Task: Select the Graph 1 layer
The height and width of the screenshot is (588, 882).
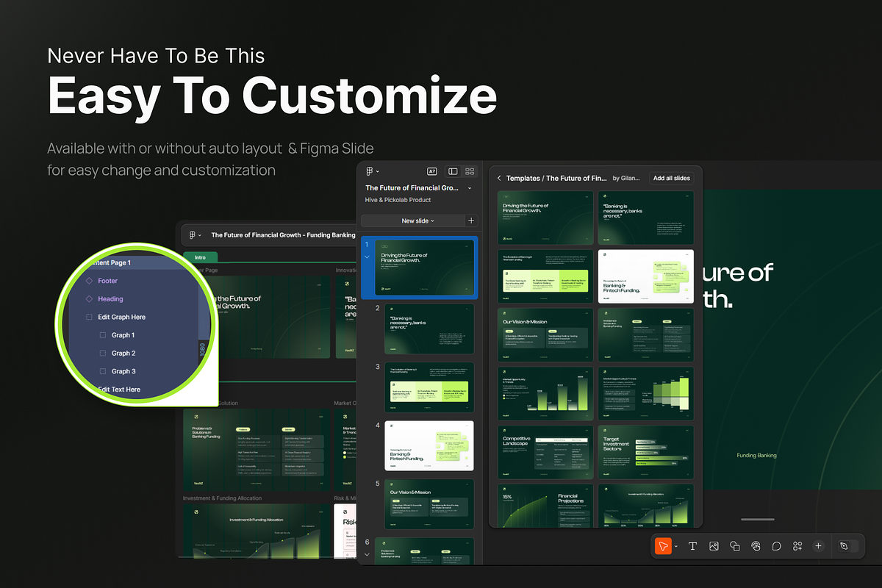Action: coord(123,335)
